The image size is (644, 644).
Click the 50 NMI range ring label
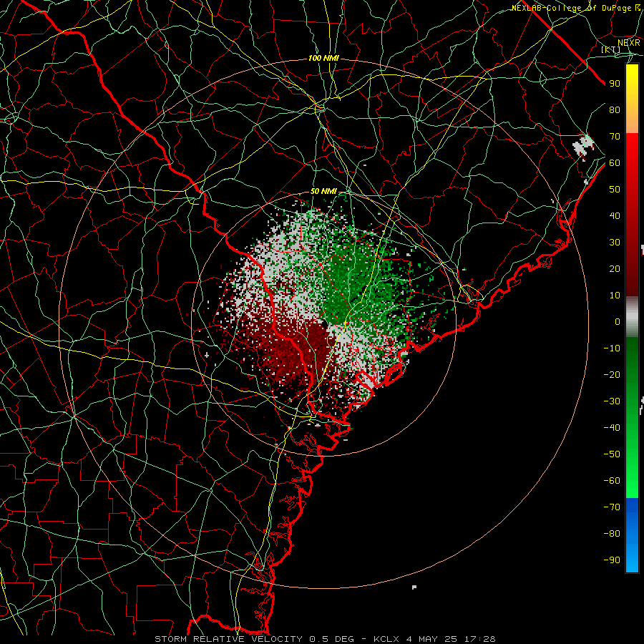pyautogui.click(x=323, y=191)
